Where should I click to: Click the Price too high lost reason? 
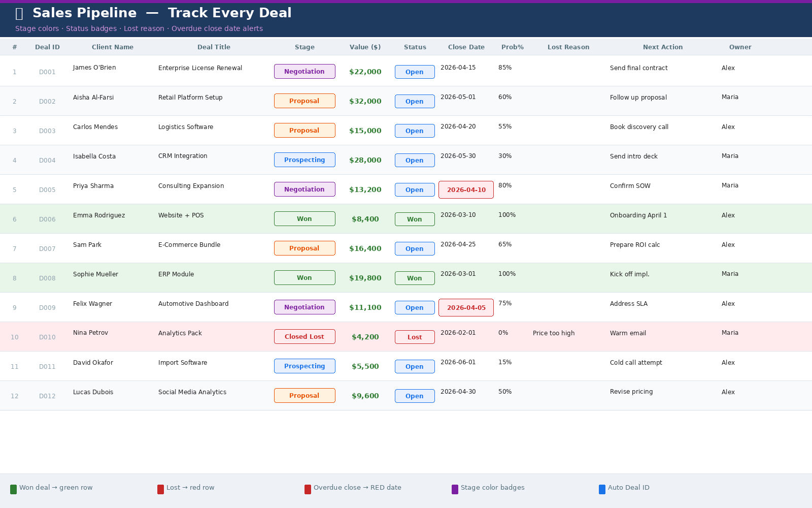[x=554, y=333]
